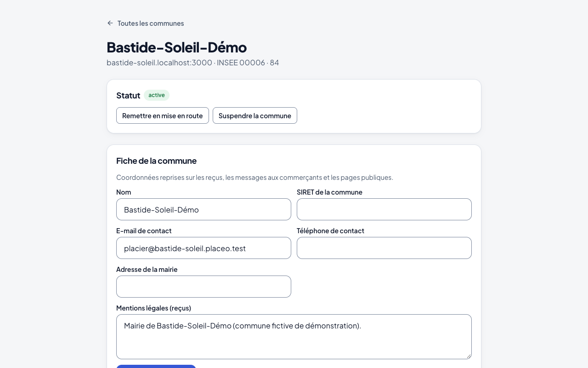Click the textarea resize handle

point(469,356)
